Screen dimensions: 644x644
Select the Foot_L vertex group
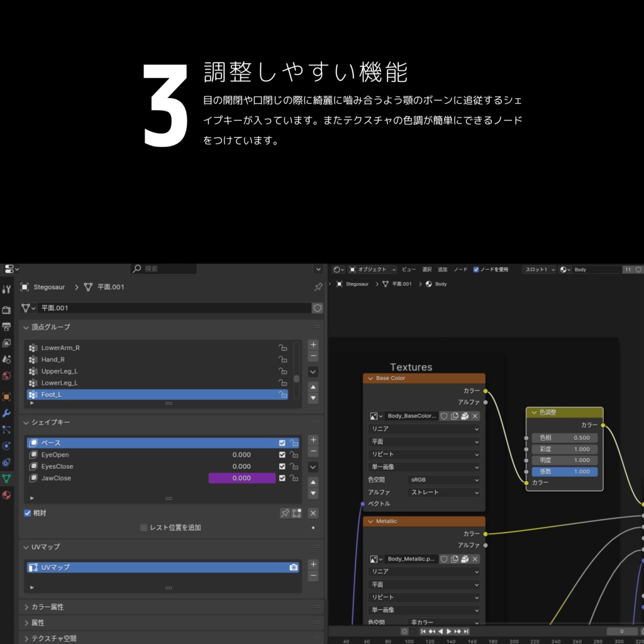(x=94, y=394)
